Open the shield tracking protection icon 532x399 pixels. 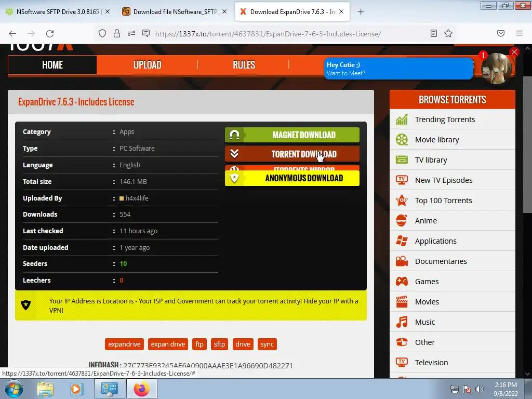[102, 33]
